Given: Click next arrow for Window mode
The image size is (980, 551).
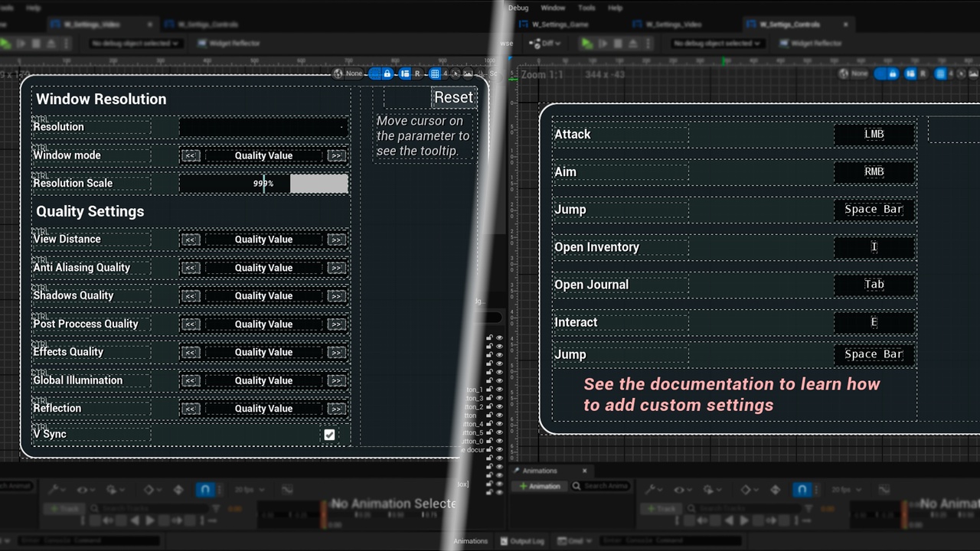Looking at the screenshot, I should pos(336,155).
